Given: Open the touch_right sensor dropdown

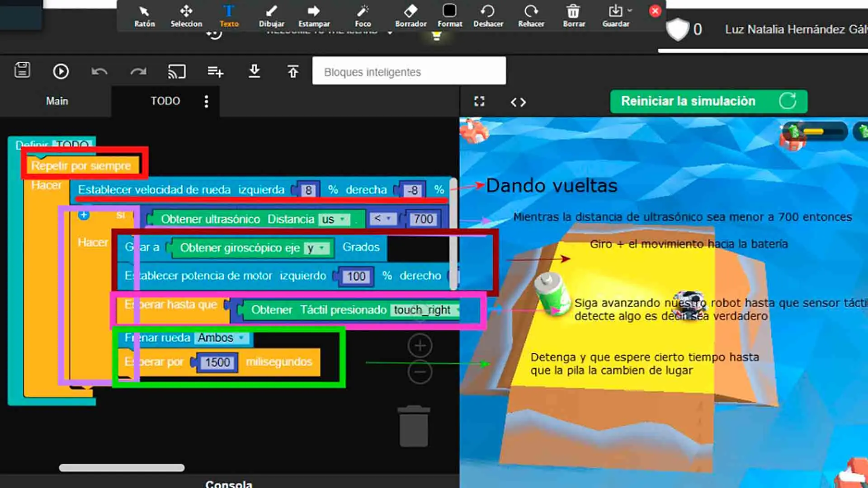Looking at the screenshot, I should pyautogui.click(x=425, y=310).
